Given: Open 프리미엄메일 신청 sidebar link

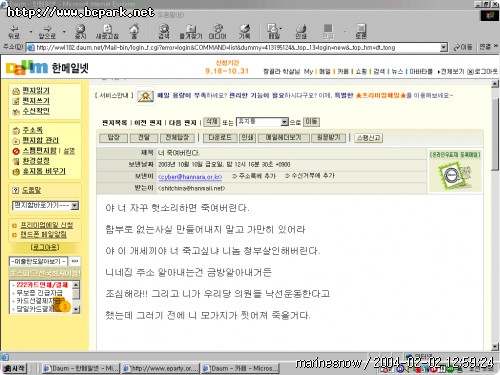Looking at the screenshot, I should click(x=46, y=225).
